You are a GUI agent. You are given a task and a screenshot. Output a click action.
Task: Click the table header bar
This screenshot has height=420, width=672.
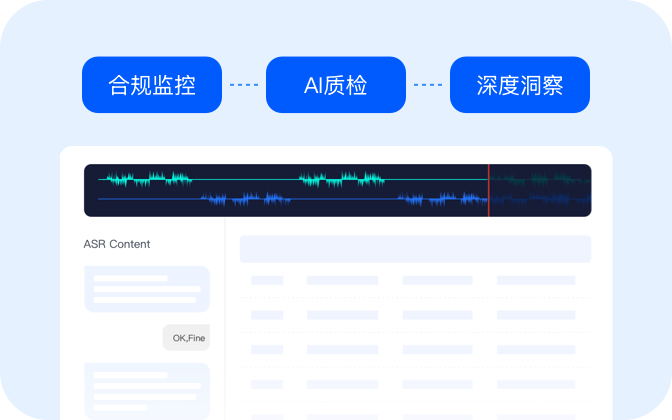click(415, 249)
